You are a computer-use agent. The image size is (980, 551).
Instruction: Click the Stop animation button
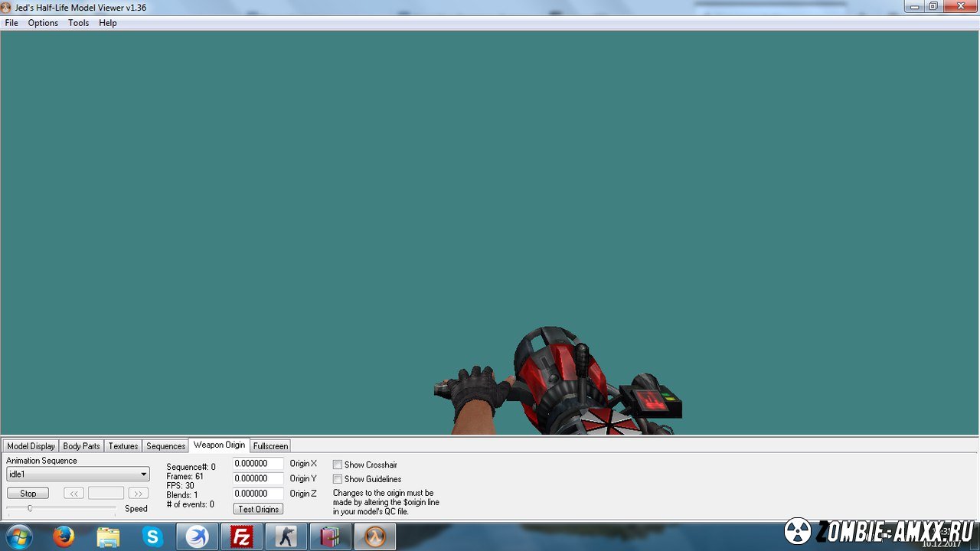pos(28,494)
